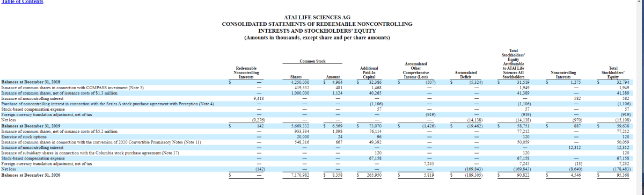Open the Table of Contents link
Viewport: 644px width, 195px height.
coord(23,2)
